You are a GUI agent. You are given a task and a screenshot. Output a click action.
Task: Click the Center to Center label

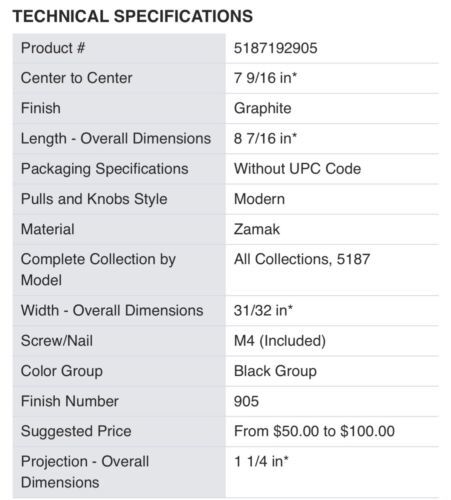77,78
